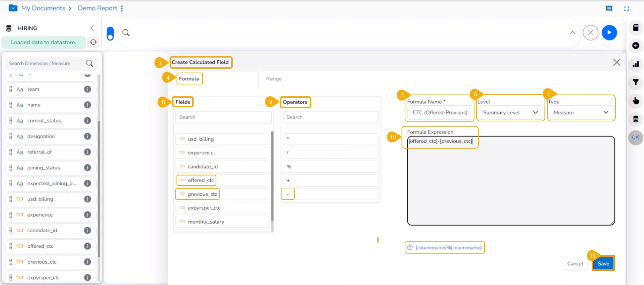
Task: Click info icon next to team dimension
Action: click(88, 89)
